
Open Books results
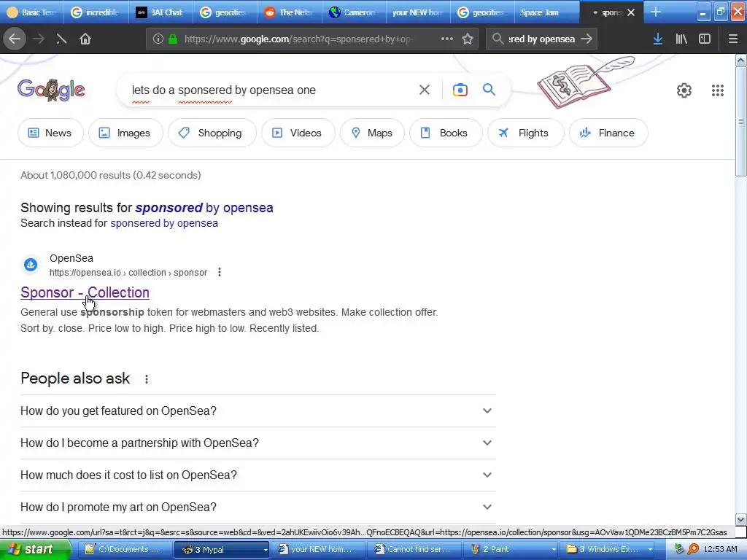tap(446, 133)
